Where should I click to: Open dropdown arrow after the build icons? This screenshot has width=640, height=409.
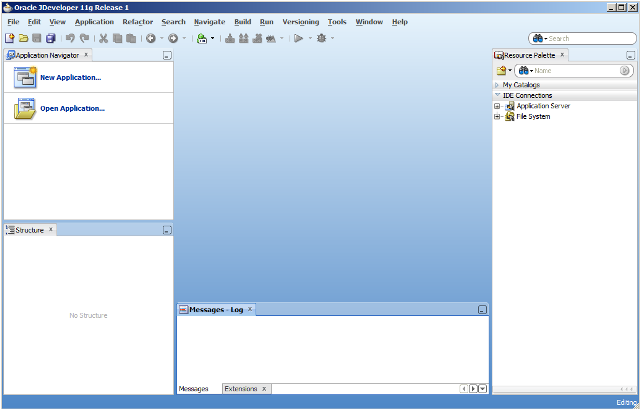[281, 38]
